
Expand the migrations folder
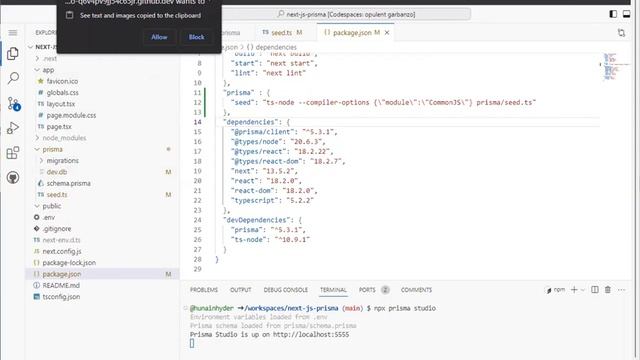41,161
